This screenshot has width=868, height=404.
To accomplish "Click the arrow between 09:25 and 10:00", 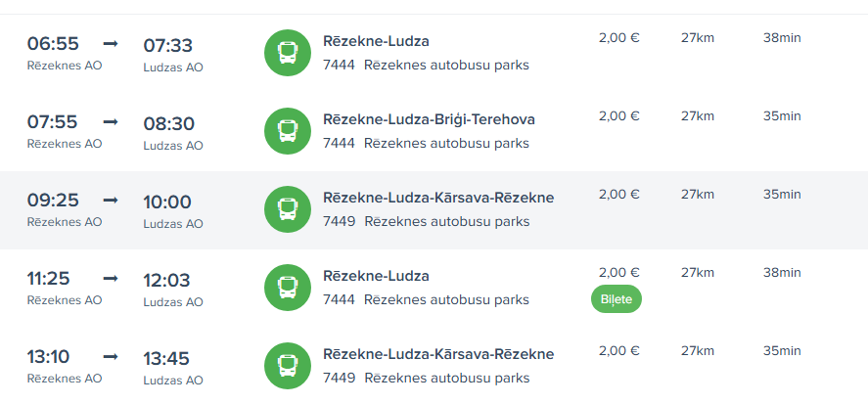I will (111, 201).
